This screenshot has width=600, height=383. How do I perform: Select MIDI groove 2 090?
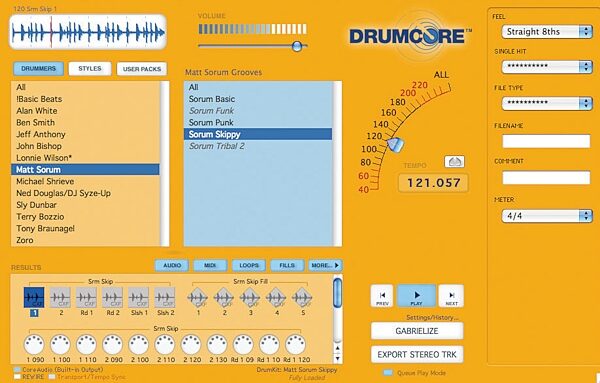(112, 344)
